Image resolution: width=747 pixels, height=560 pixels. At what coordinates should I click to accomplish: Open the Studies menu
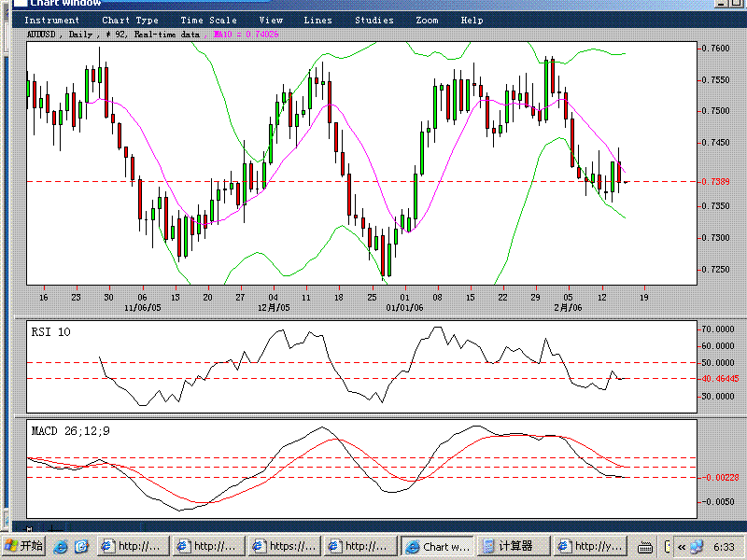(x=373, y=20)
